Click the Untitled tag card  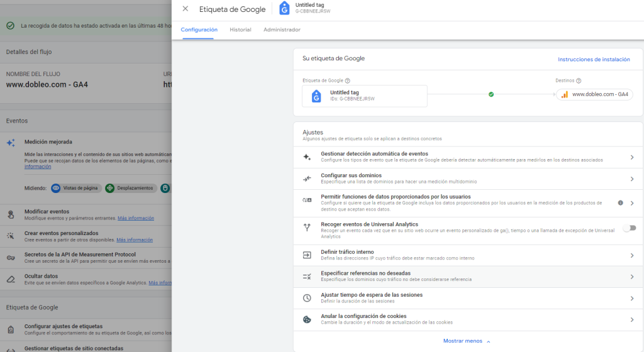365,96
